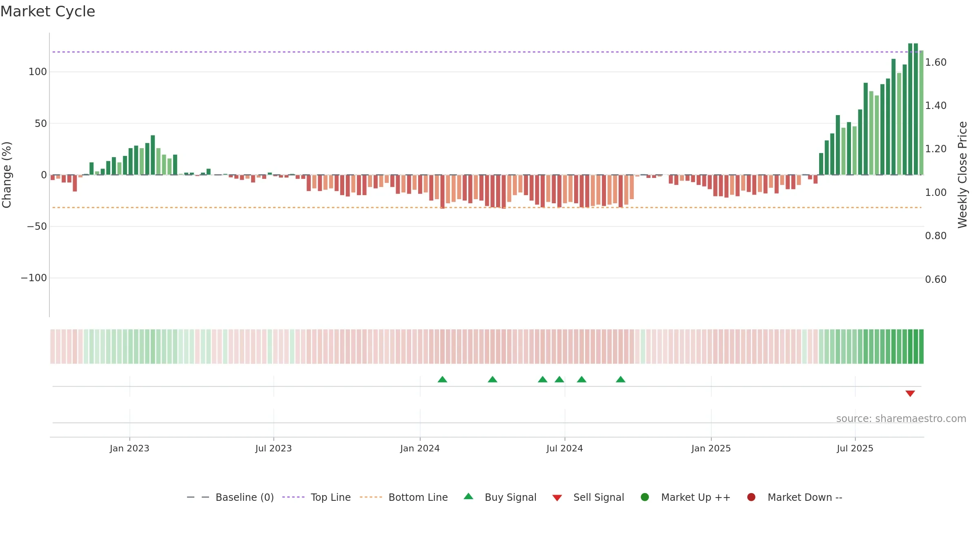The height and width of the screenshot is (551, 980).
Task: Click the Jul 2024 date label
Action: [x=565, y=449]
